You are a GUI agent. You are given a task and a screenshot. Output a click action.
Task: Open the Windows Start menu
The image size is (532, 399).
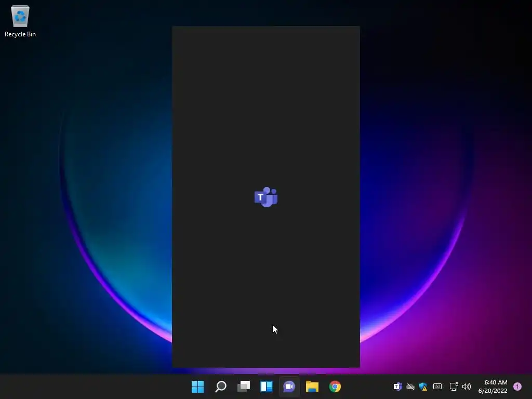[x=198, y=387]
